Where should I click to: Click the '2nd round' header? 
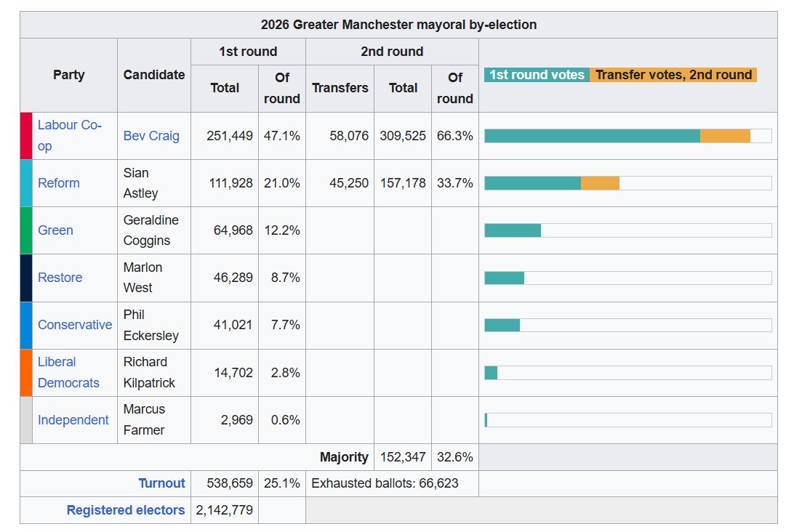[392, 52]
